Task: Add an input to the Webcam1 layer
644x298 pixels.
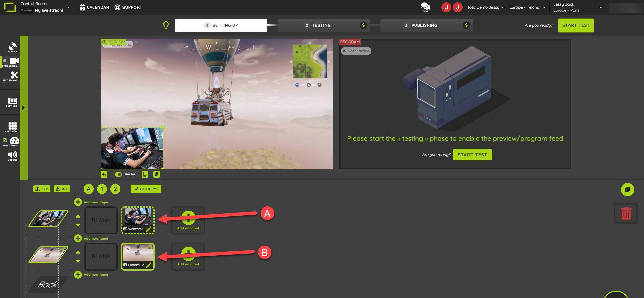Action: [188, 220]
